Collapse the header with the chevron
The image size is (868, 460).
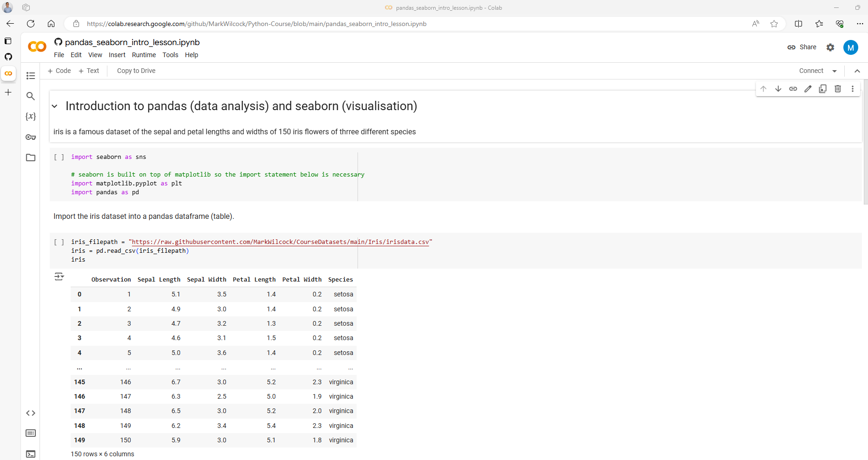click(x=857, y=71)
